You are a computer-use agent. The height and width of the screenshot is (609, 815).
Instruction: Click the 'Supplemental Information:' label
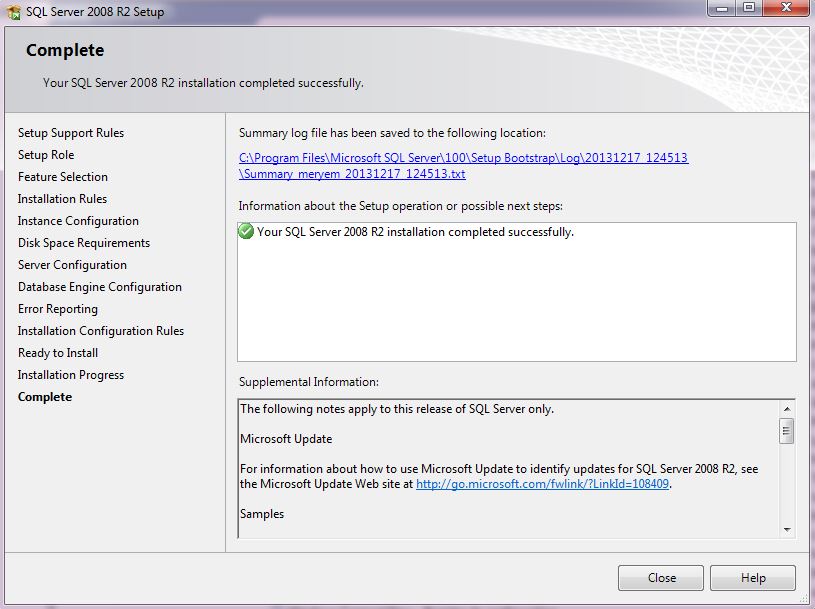click(309, 382)
